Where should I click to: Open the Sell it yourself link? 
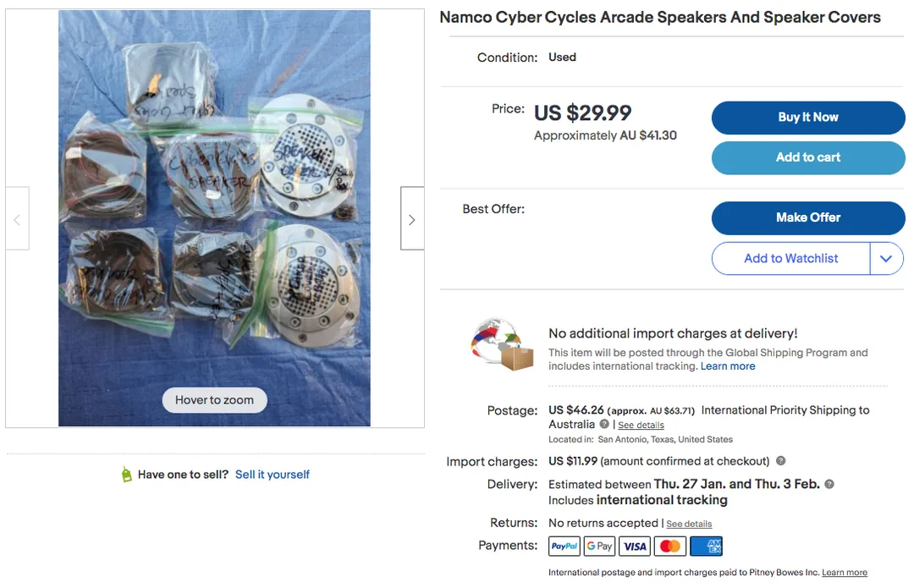click(273, 475)
